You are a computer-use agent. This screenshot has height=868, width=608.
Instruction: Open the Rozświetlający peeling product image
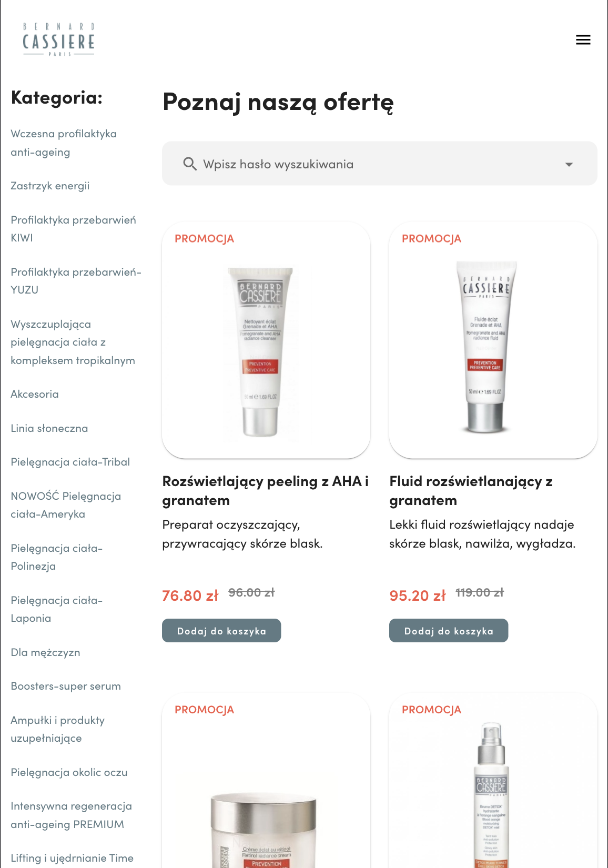point(266,340)
